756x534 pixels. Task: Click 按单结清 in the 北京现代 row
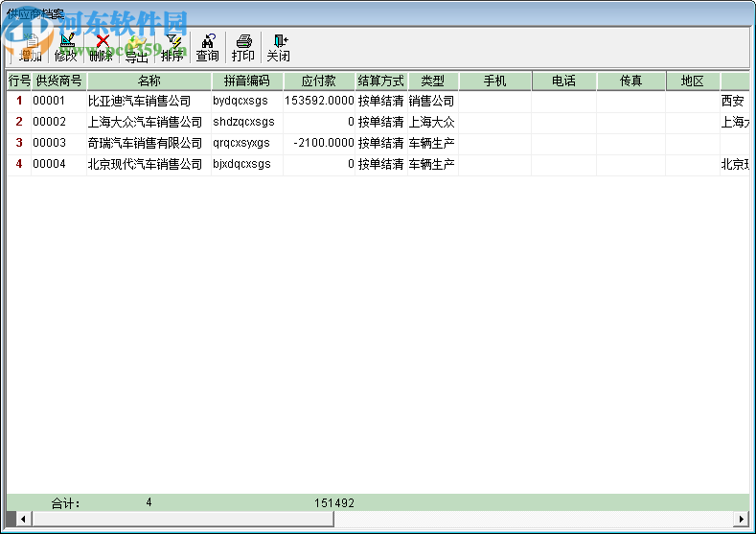381,165
